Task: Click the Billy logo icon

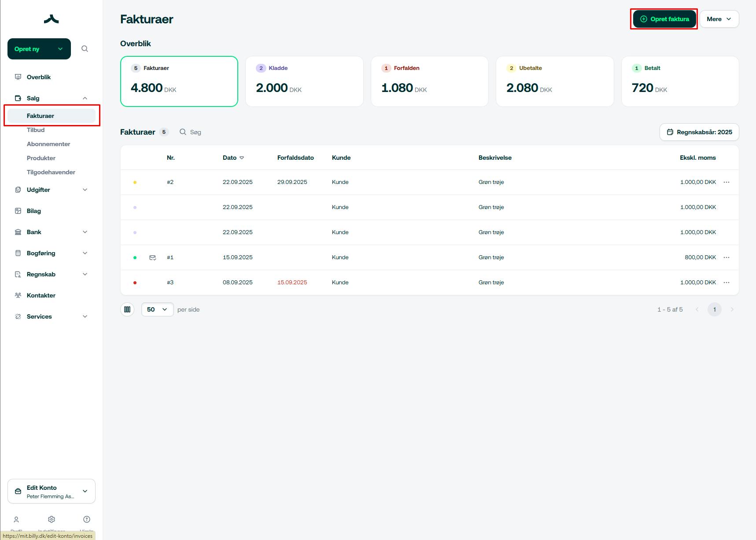Action: click(52, 19)
